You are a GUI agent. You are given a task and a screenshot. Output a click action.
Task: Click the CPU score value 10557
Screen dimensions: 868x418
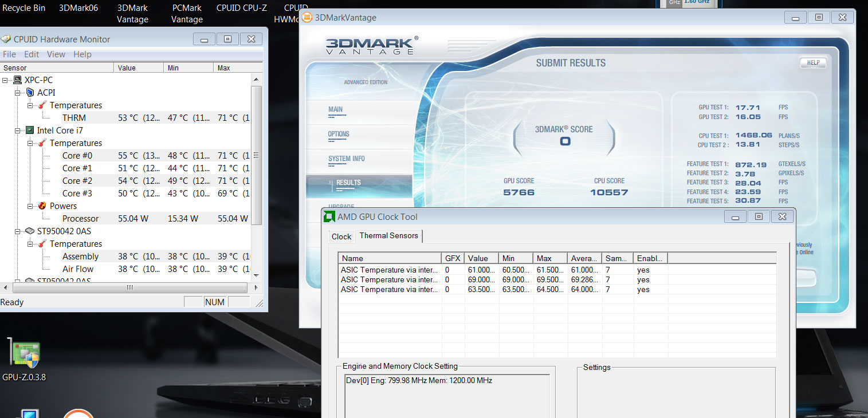click(609, 192)
